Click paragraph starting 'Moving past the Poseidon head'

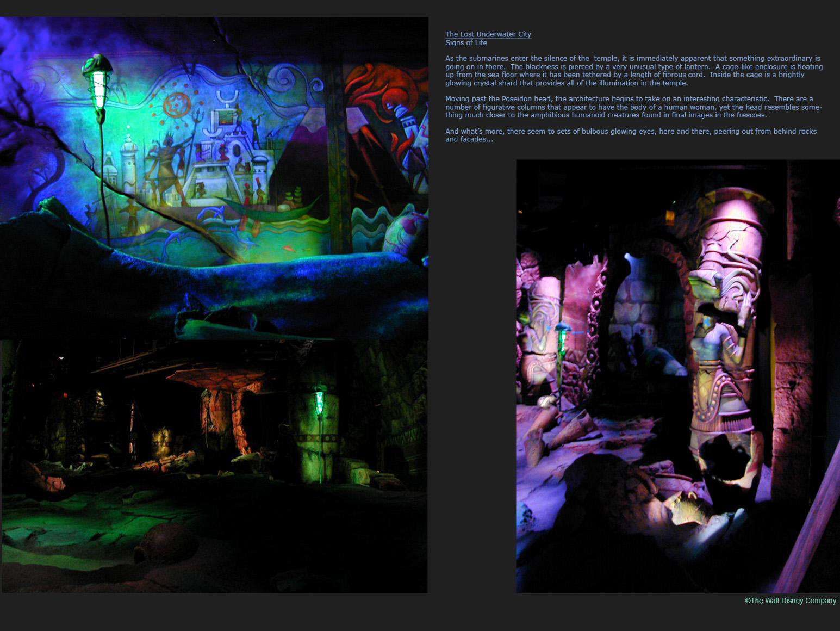[x=634, y=107]
